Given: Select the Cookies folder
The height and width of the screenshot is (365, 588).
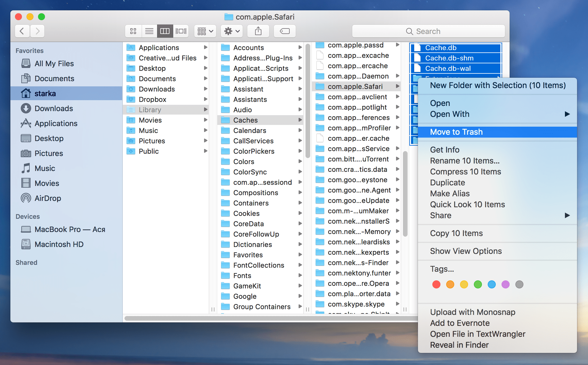Looking at the screenshot, I should 260,213.
